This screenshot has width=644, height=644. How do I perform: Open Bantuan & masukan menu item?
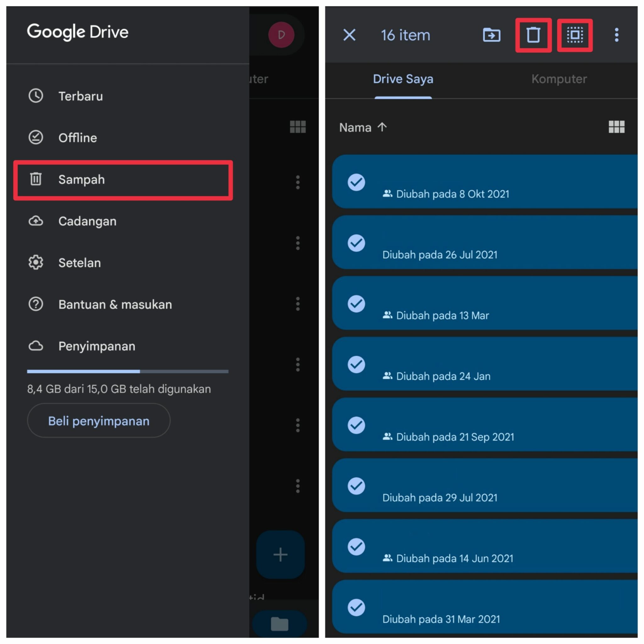pyautogui.click(x=128, y=304)
